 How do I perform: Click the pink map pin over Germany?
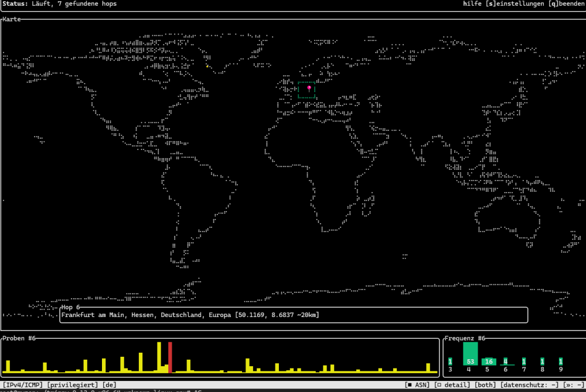tap(309, 88)
